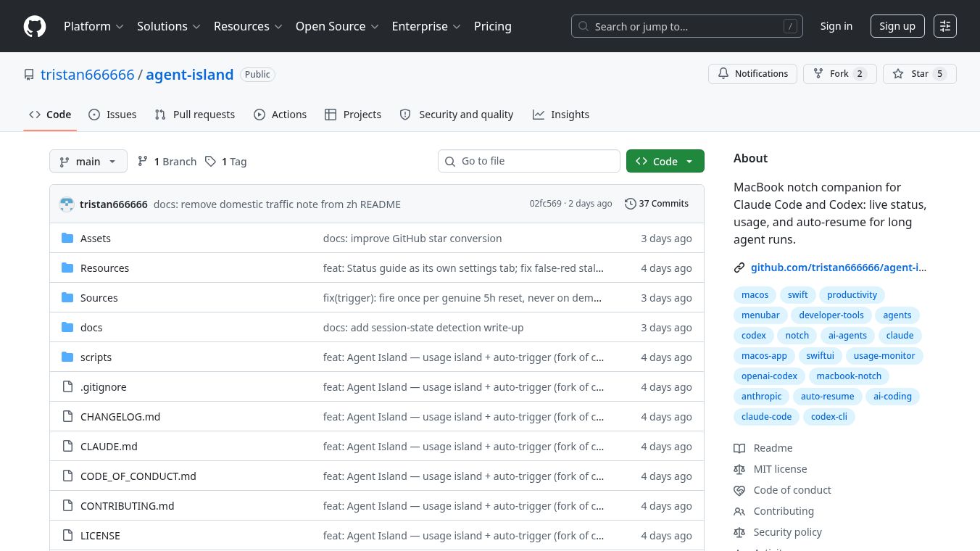Open the MIT license link
Image resolution: width=980 pixels, height=551 pixels.
(x=780, y=469)
